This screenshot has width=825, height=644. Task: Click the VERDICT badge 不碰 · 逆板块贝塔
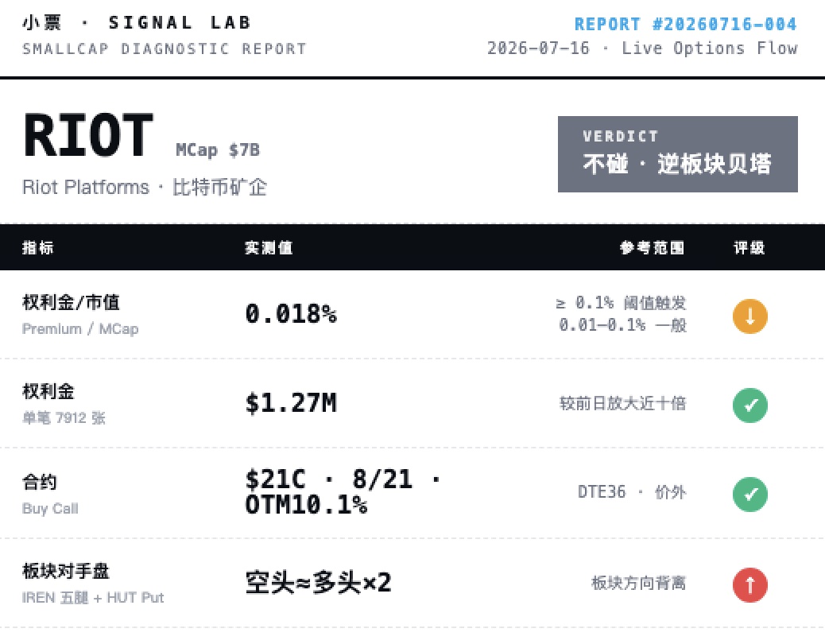coord(678,154)
